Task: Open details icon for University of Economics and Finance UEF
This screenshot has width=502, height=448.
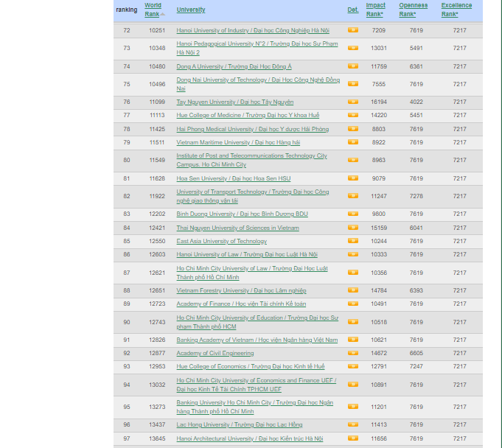Action: tap(353, 385)
